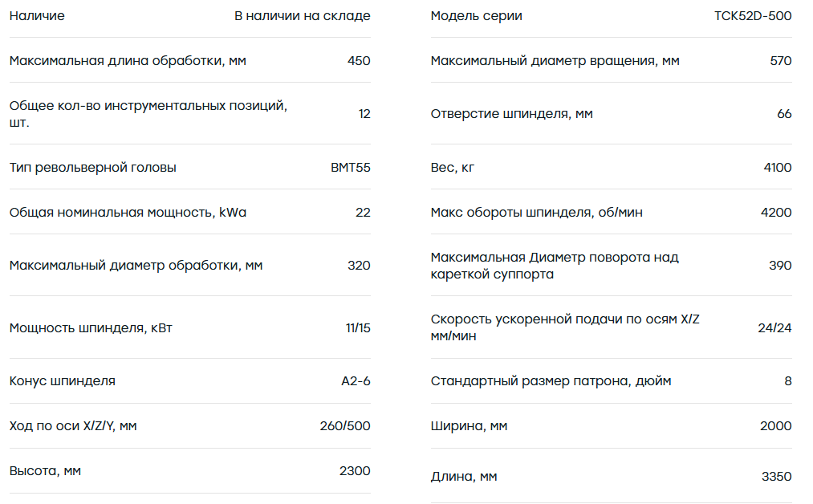This screenshot has height=504, width=813.
Task: Click 'Максимальный диаметр обработки, мм' label
Action: (x=136, y=266)
